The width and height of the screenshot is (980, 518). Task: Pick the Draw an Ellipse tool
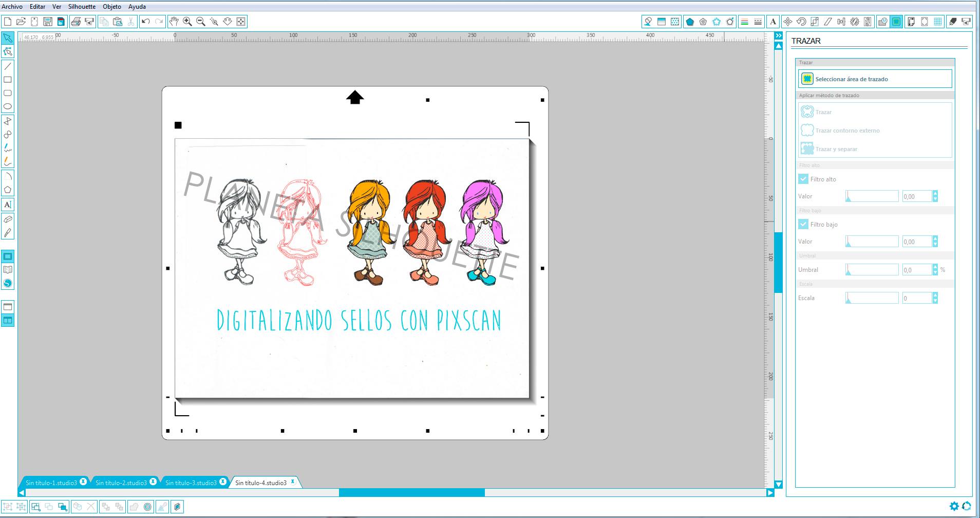8,106
